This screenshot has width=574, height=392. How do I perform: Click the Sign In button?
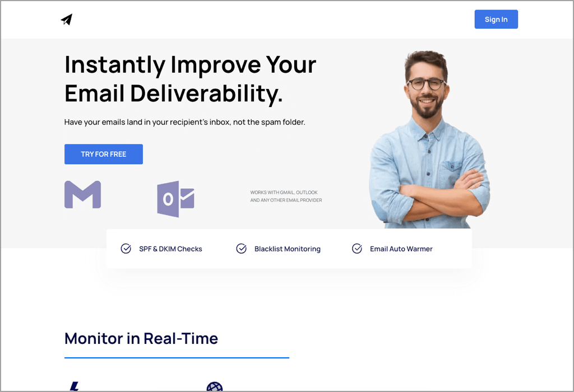click(x=496, y=20)
